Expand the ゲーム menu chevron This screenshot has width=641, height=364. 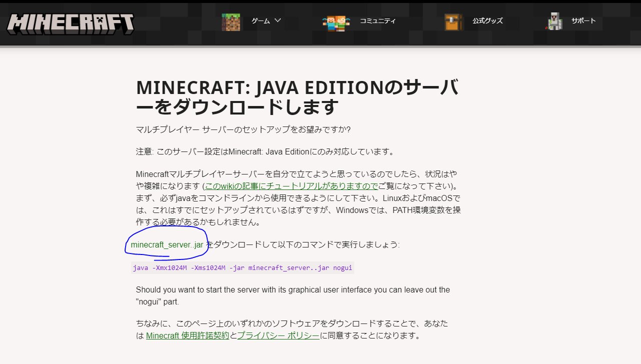point(278,20)
